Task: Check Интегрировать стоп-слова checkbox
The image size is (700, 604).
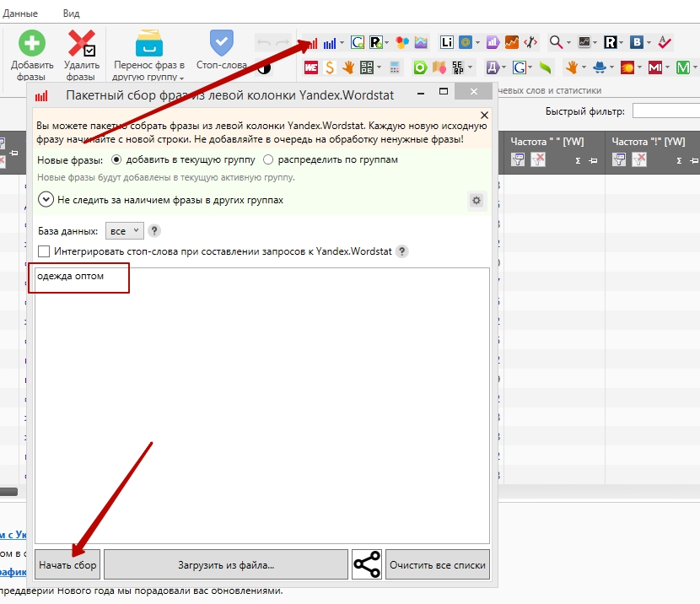Action: click(44, 251)
